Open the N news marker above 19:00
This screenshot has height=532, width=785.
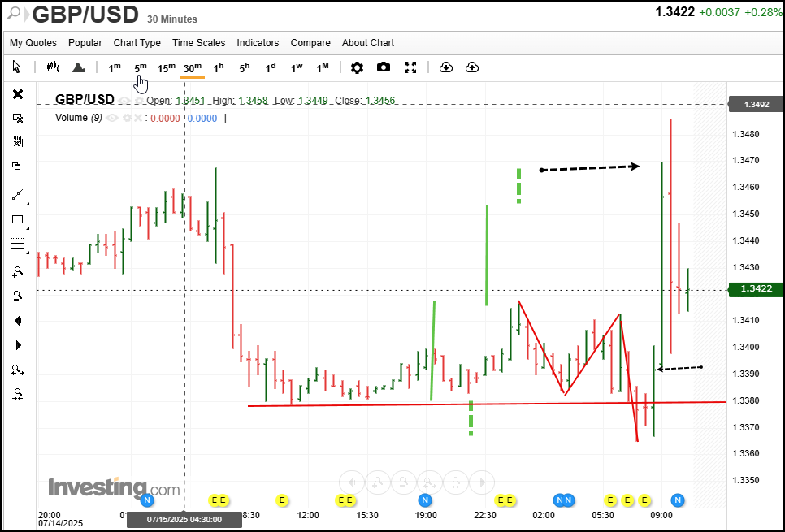click(x=425, y=500)
